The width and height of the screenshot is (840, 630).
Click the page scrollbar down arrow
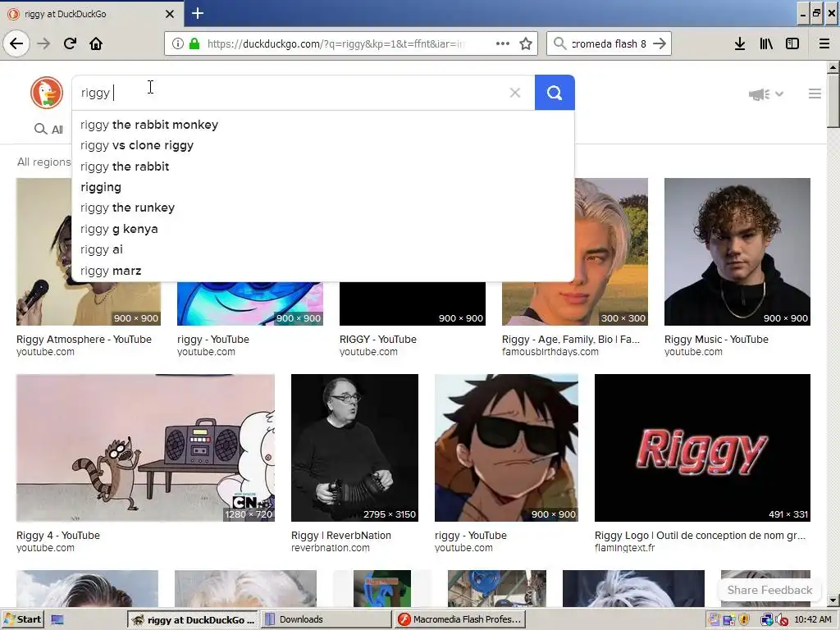point(833,600)
